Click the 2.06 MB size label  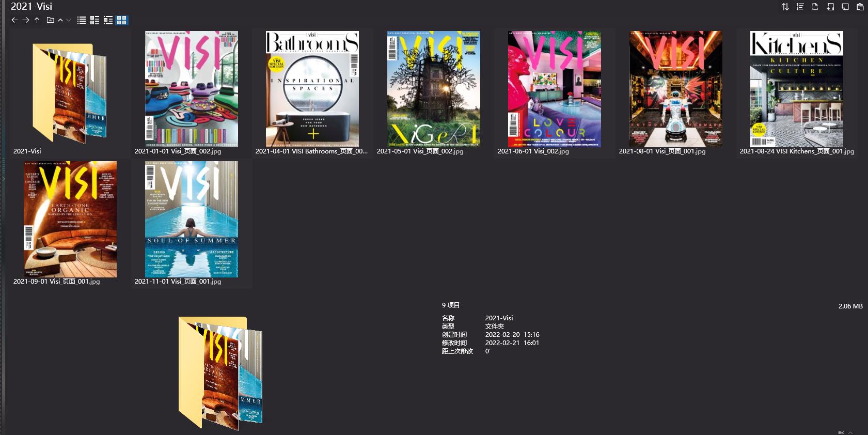(850, 306)
